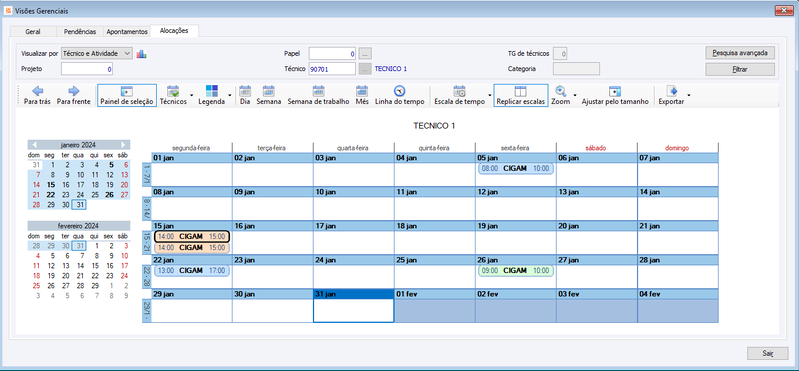Image resolution: width=799 pixels, height=371 pixels.
Task: Go back with Para trás arrow
Action: (37, 95)
